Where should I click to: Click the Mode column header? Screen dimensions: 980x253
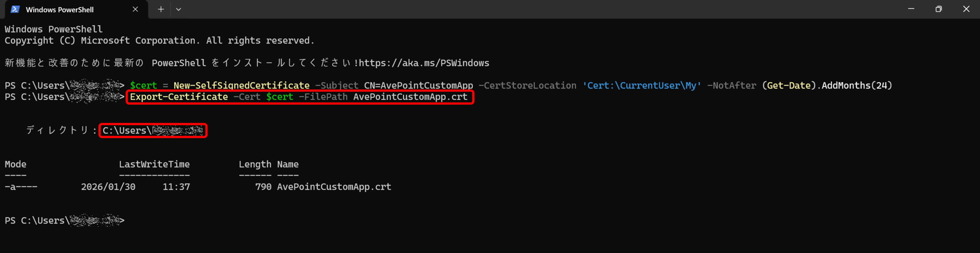pos(16,164)
